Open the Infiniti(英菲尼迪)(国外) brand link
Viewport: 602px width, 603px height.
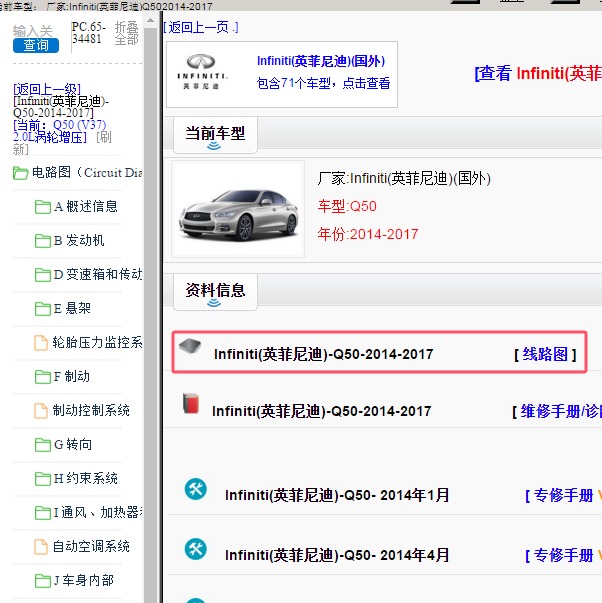tap(321, 61)
